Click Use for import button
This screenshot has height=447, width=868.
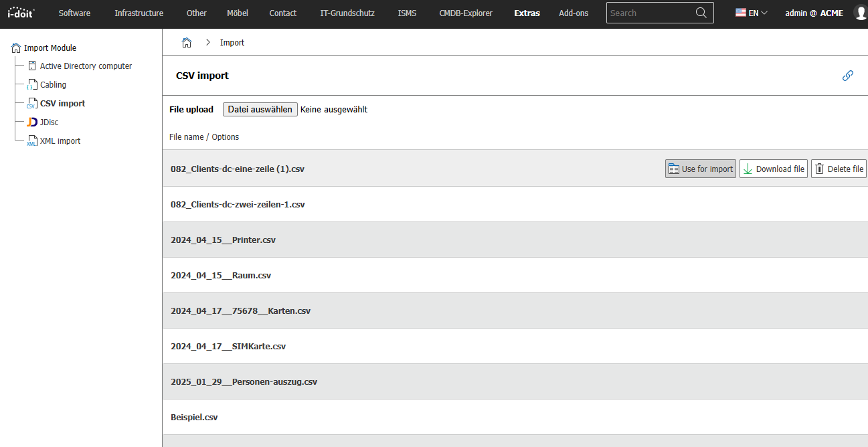[701, 169]
